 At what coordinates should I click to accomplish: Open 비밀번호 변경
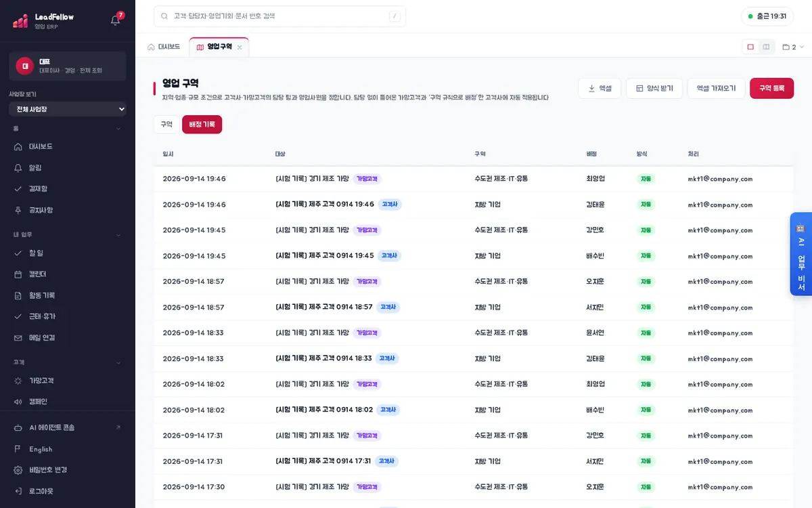coord(68,469)
